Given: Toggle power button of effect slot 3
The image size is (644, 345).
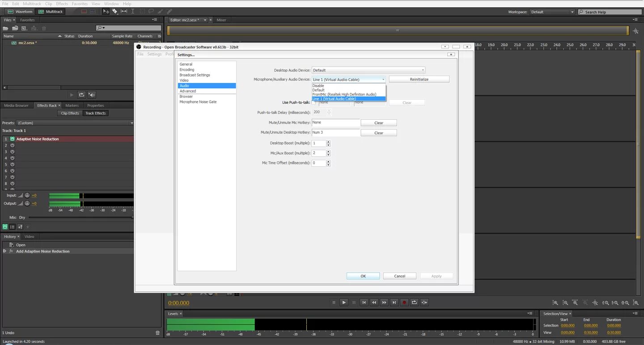Looking at the screenshot, I should tap(13, 151).
